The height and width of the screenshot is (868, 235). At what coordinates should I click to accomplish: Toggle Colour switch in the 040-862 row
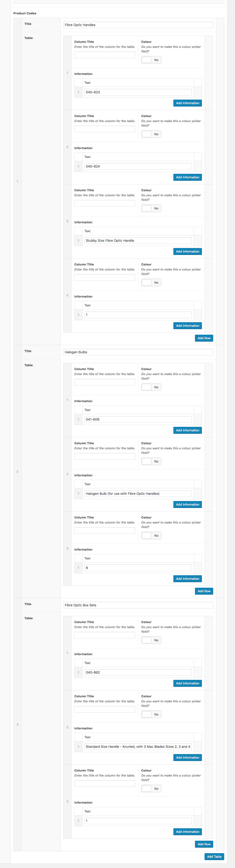pos(151,640)
